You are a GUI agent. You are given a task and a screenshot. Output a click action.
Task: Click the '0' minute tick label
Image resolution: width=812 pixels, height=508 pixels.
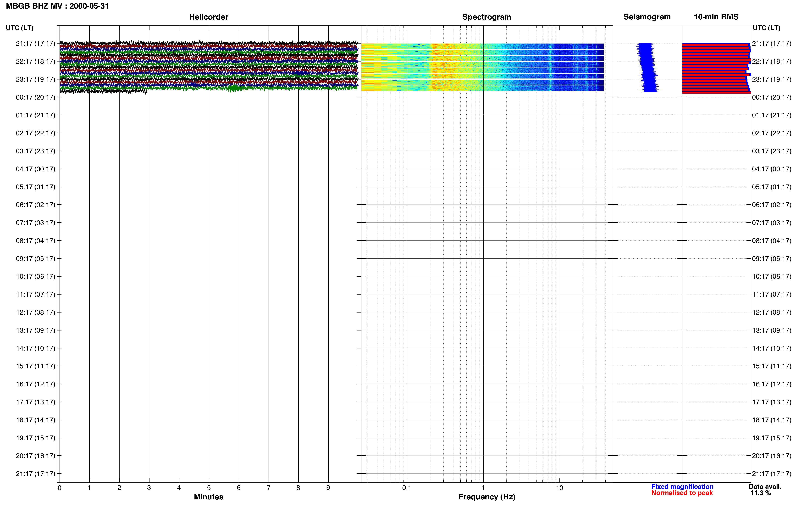tap(59, 488)
